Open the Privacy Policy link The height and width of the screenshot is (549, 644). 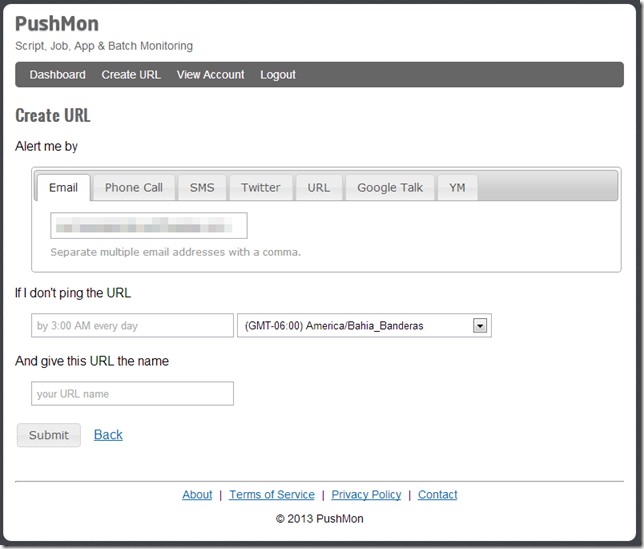[366, 494]
